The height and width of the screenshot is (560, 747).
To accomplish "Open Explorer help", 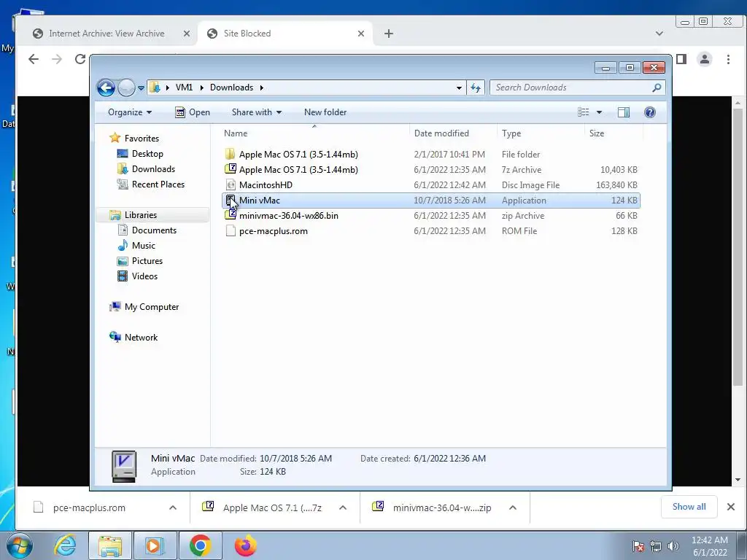I will click(x=650, y=112).
